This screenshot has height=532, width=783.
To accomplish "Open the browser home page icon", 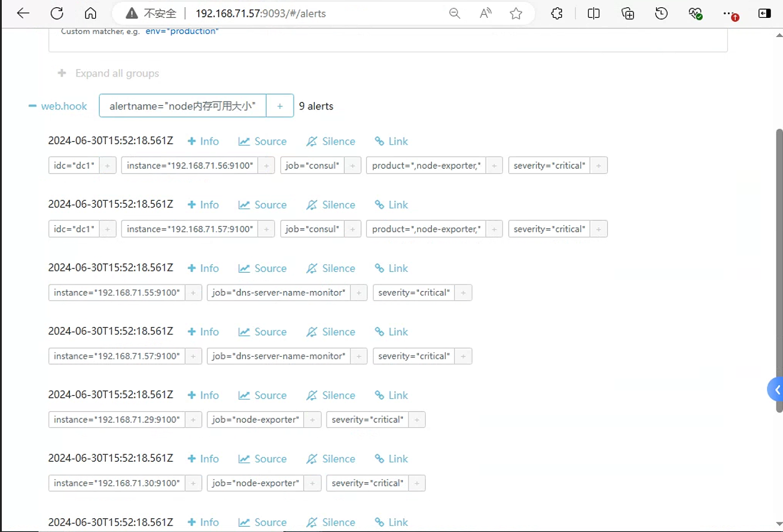I will click(x=90, y=13).
